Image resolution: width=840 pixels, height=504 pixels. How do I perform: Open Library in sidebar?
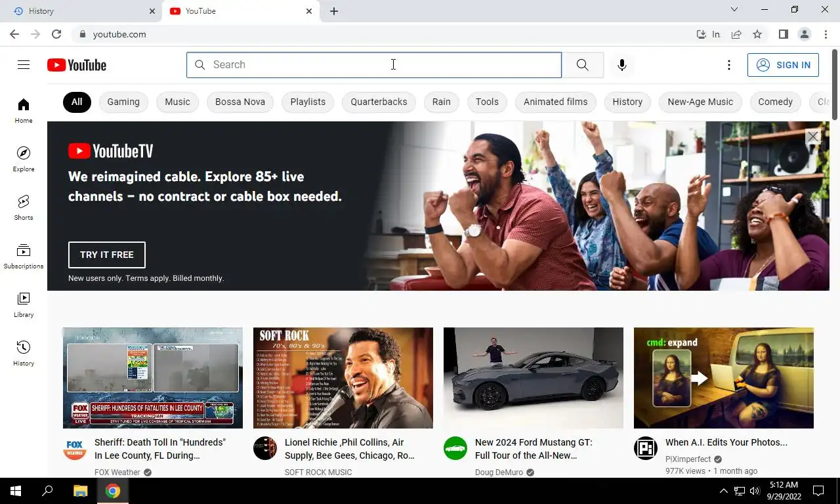point(24,304)
